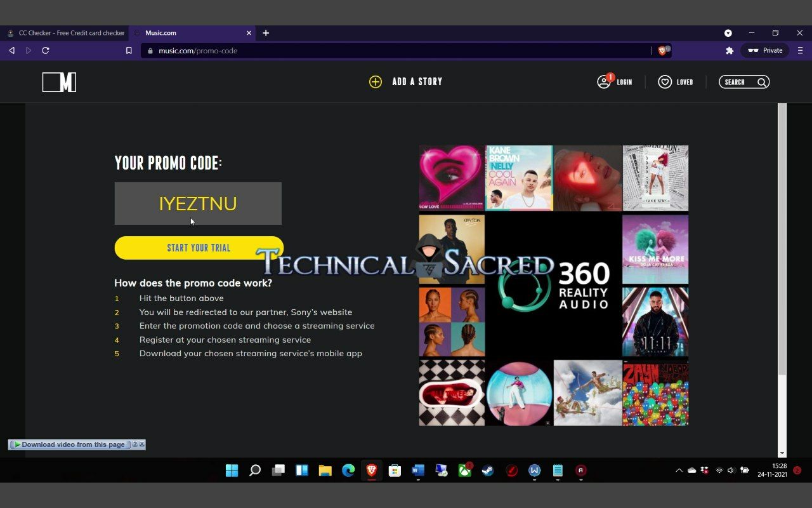Click the checkered floor bathtub album cover

pyautogui.click(x=452, y=392)
